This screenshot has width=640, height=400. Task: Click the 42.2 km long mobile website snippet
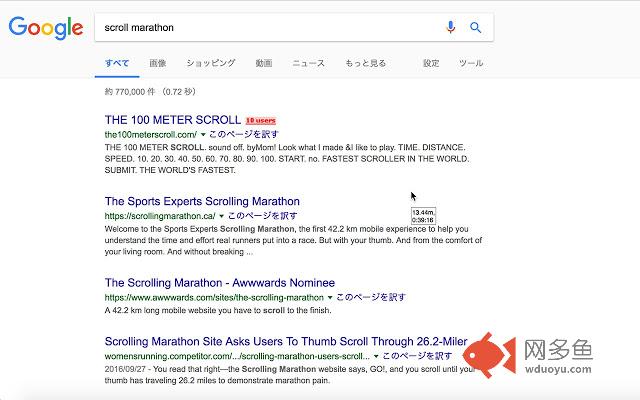tap(218, 310)
